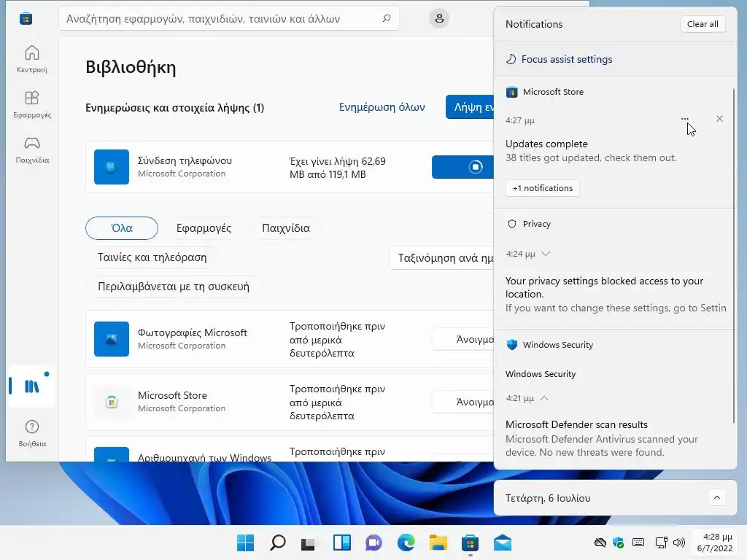
Task: Click Ενημέρωση όλων link
Action: click(x=382, y=107)
